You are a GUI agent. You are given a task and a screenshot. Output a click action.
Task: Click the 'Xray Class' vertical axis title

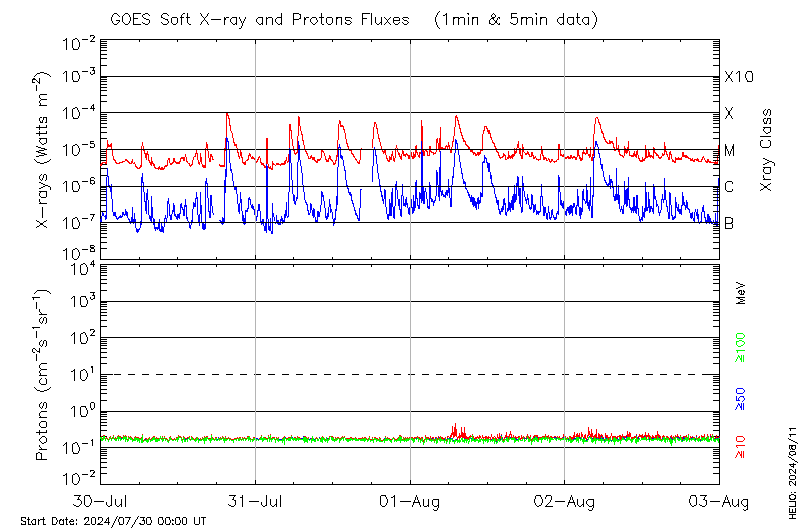[x=767, y=150]
